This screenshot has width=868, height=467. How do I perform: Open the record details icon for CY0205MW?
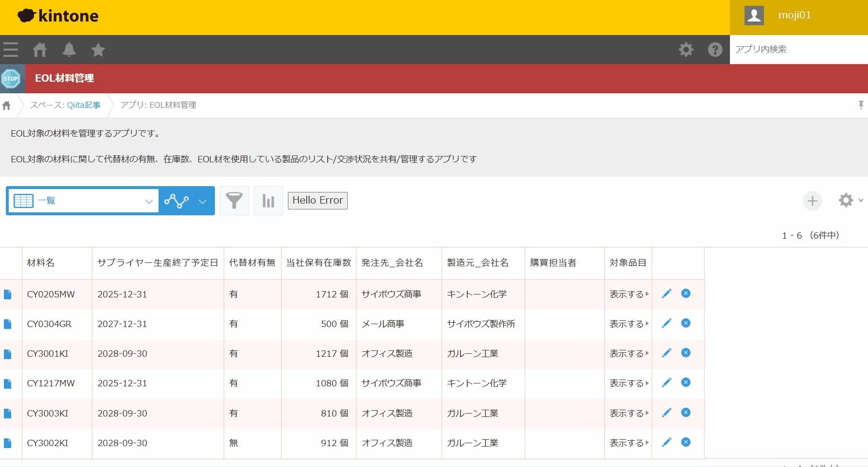point(8,294)
